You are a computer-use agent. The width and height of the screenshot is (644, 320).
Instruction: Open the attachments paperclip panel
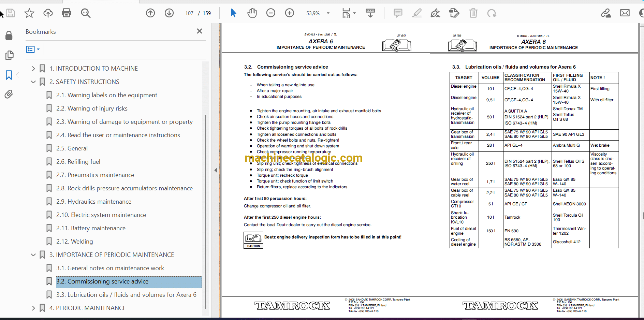click(9, 94)
